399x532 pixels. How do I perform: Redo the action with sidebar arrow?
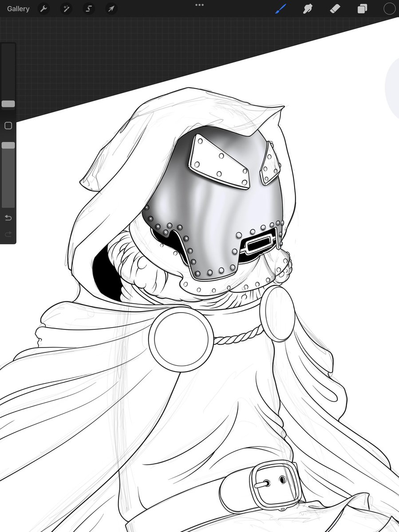pyautogui.click(x=8, y=234)
